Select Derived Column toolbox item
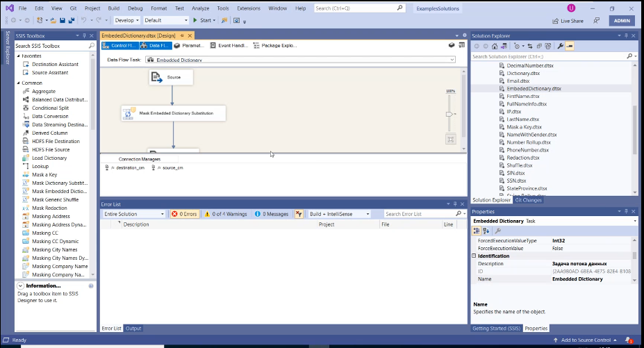The image size is (644, 348). pyautogui.click(x=50, y=133)
